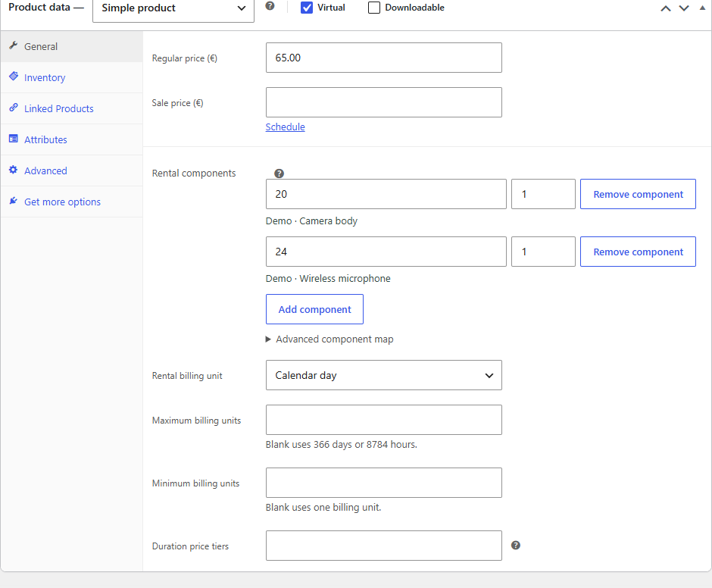Focus the Duration price tiers field
Image resolution: width=712 pixels, height=588 pixels.
click(x=384, y=546)
